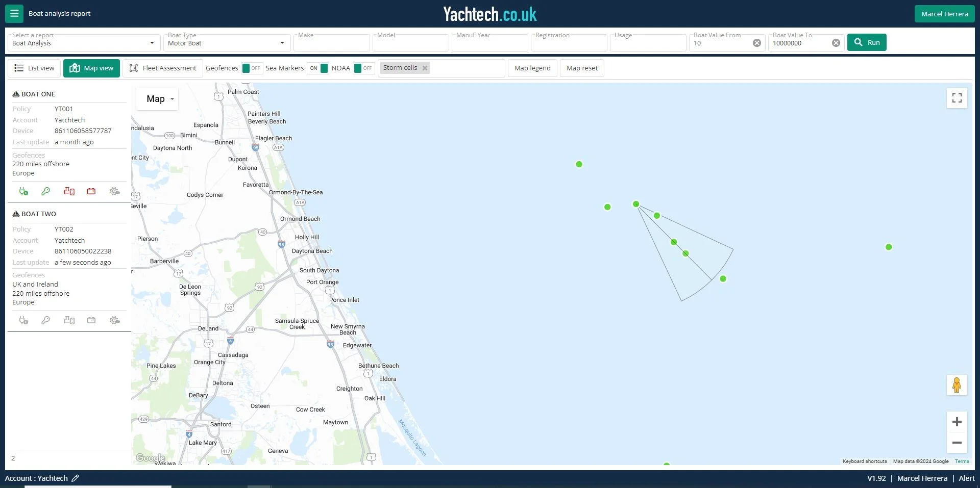The height and width of the screenshot is (488, 980).
Task: Open the Map type dropdown
Action: [157, 99]
